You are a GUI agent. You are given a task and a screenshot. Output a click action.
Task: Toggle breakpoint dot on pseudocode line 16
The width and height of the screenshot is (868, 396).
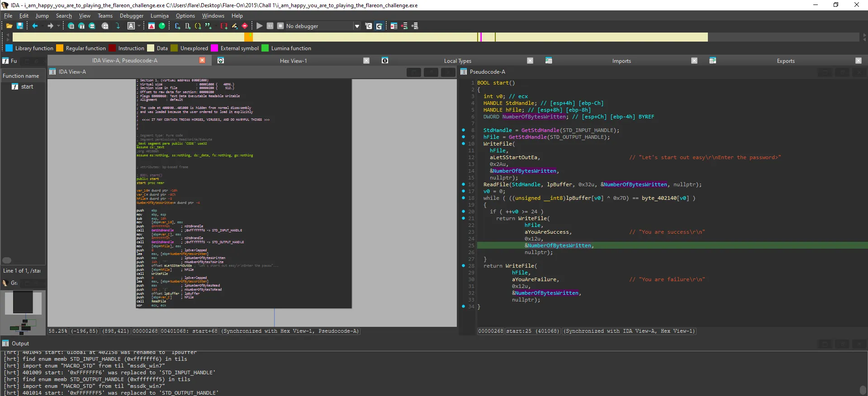[463, 184]
